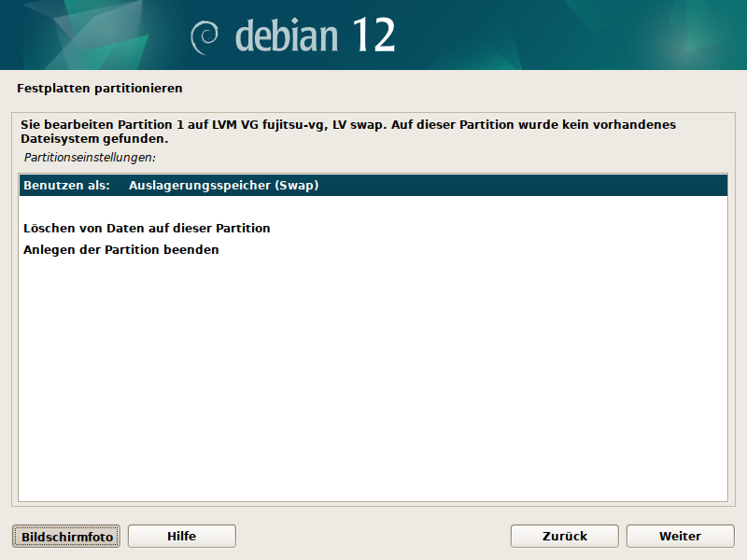The image size is (747, 560).
Task: Take a screenshot with the Bildschirmfoto button
Action: 66,537
